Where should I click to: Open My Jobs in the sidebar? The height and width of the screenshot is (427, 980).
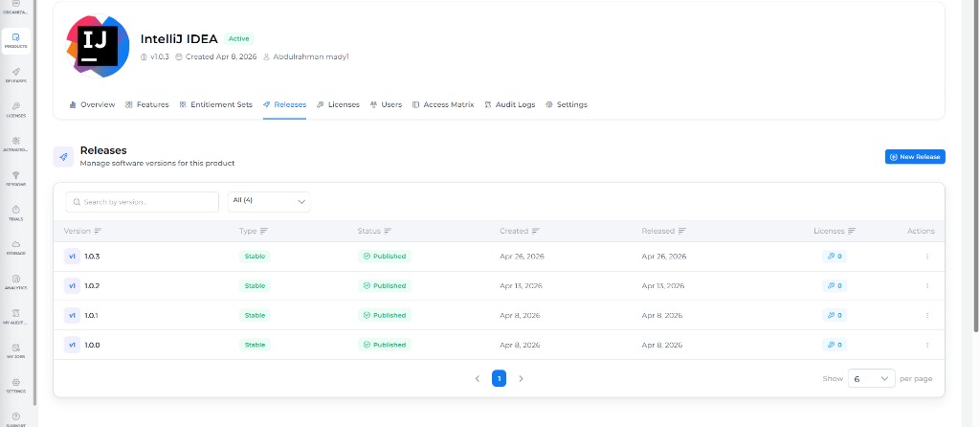point(15,350)
